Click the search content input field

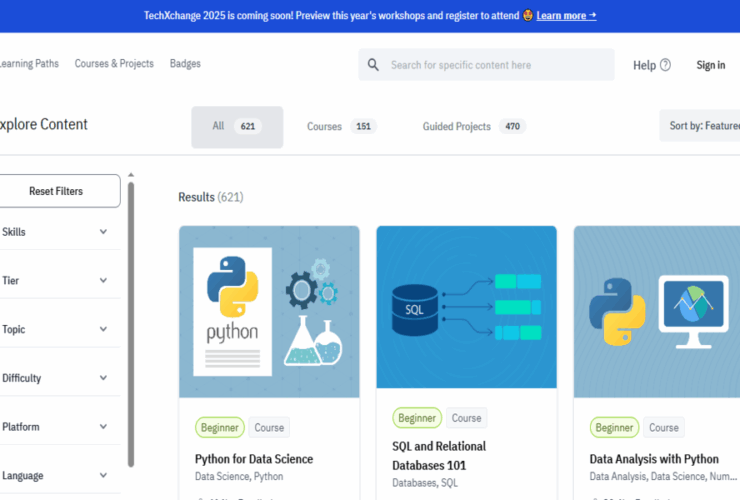(487, 65)
